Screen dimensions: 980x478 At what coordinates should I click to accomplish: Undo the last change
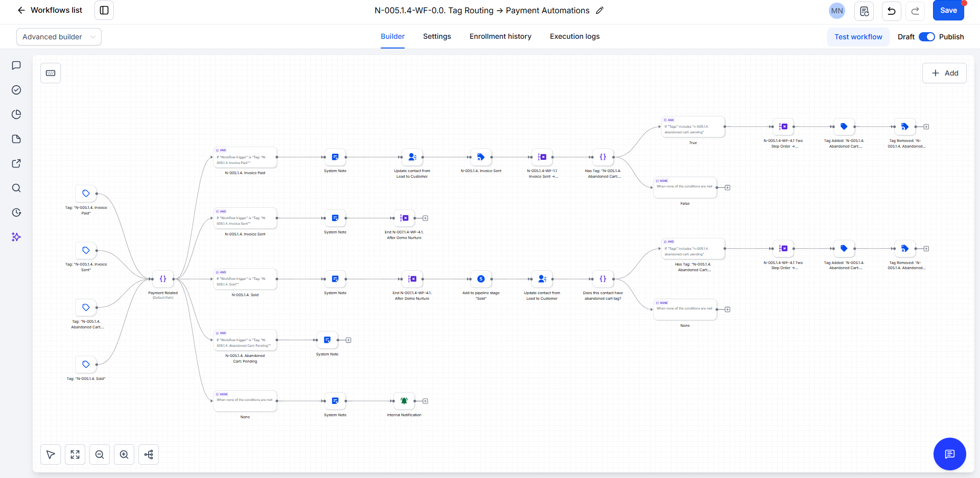[x=891, y=11]
